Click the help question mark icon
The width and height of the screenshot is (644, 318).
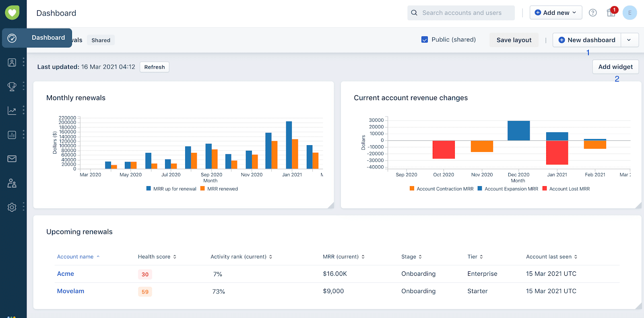click(x=592, y=13)
